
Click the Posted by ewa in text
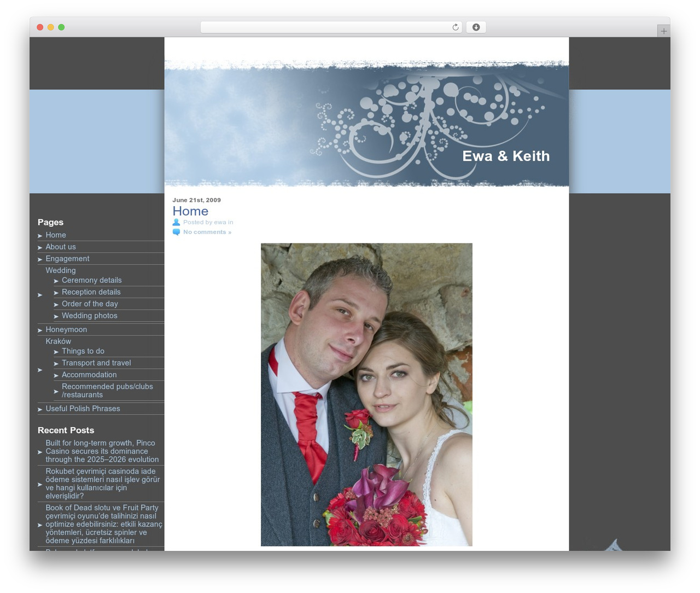pos(208,222)
